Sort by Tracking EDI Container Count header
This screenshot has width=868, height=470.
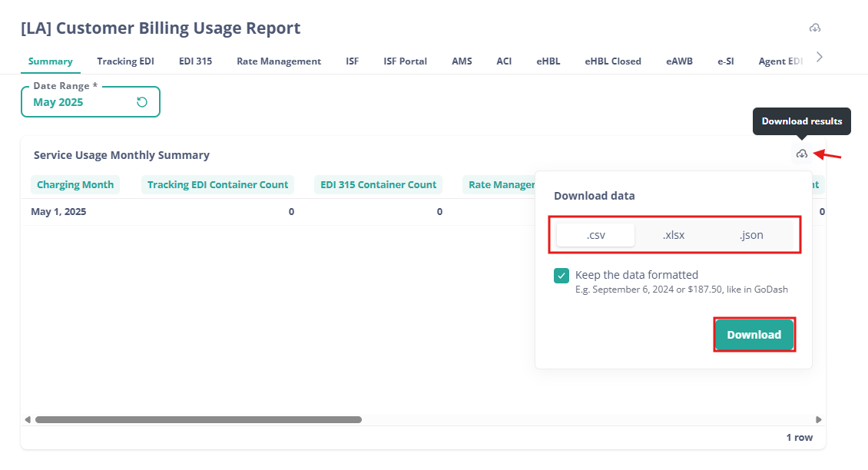pyautogui.click(x=217, y=184)
